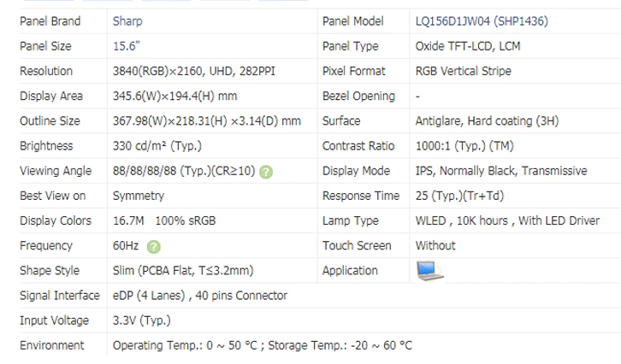This screenshot has height=364, width=621.
Task: Click the Viewing Angle label
Action: coord(56,171)
